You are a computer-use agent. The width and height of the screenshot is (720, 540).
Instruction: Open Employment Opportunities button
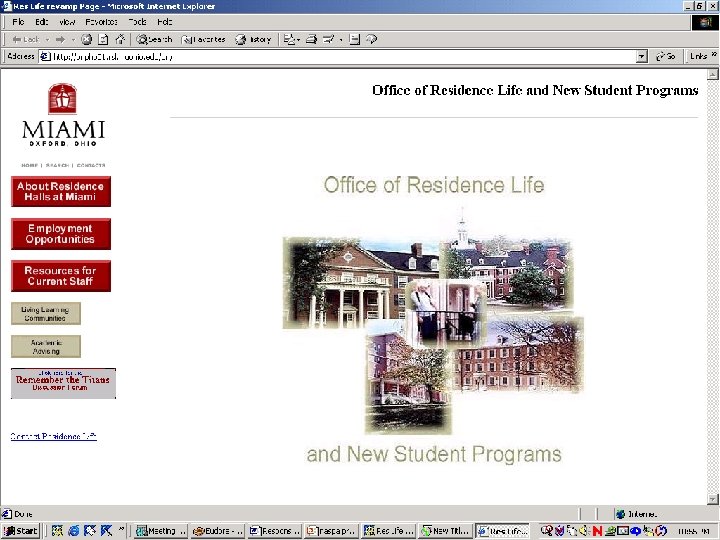[x=61, y=234]
